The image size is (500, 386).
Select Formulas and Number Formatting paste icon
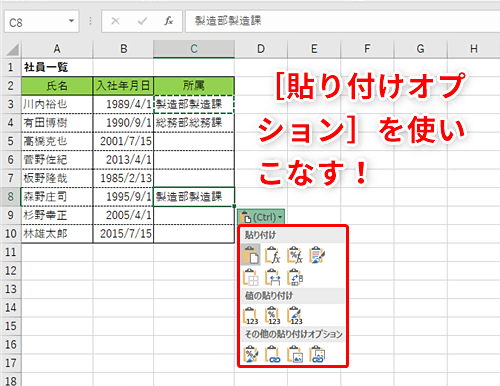click(x=295, y=255)
